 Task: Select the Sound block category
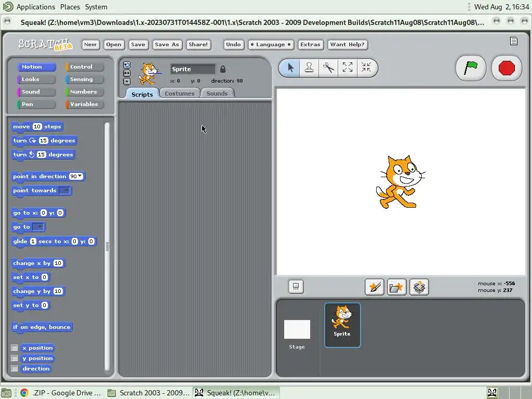[x=36, y=91]
